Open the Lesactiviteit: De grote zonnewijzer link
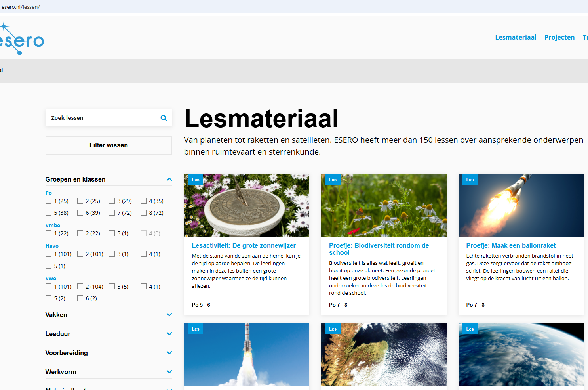Screen dimensions: 588x390 [244, 246]
